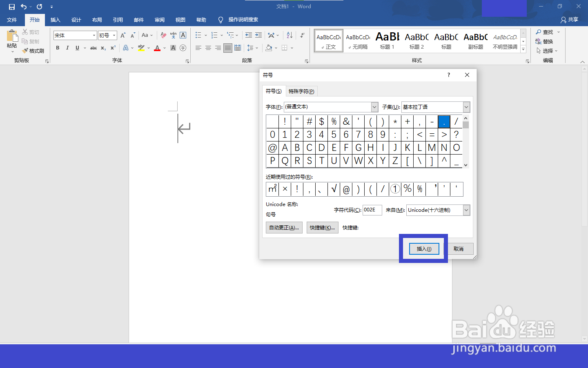Viewport: 588px width, 368px height.
Task: Toggle Bold formatting
Action: 58,48
